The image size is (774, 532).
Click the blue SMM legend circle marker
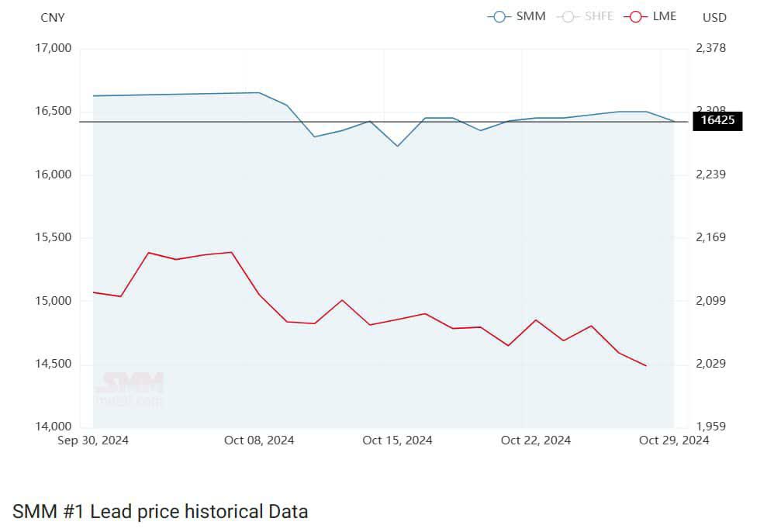click(499, 16)
